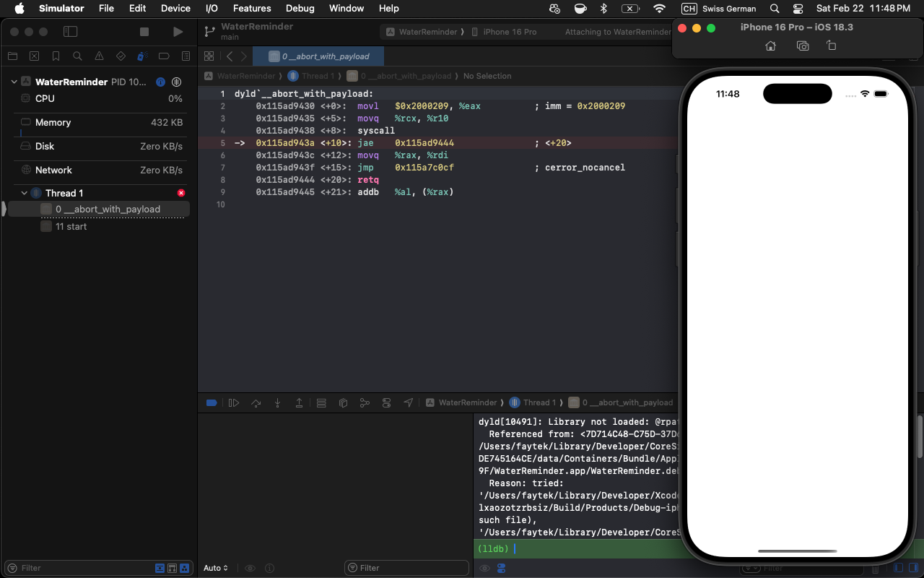Open the Find navigator magnifier icon

pyautogui.click(x=77, y=56)
